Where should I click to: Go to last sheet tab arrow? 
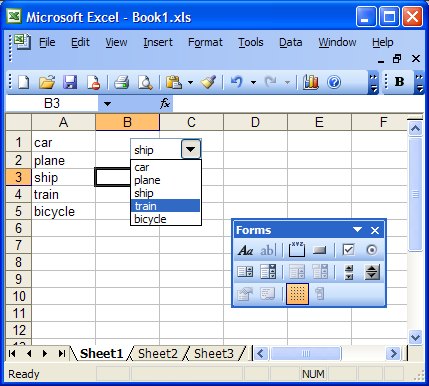62,353
